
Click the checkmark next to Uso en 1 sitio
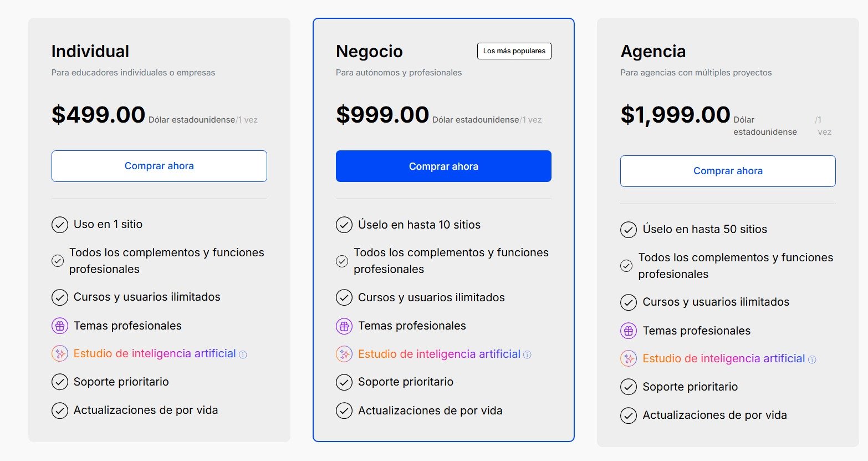(60, 225)
